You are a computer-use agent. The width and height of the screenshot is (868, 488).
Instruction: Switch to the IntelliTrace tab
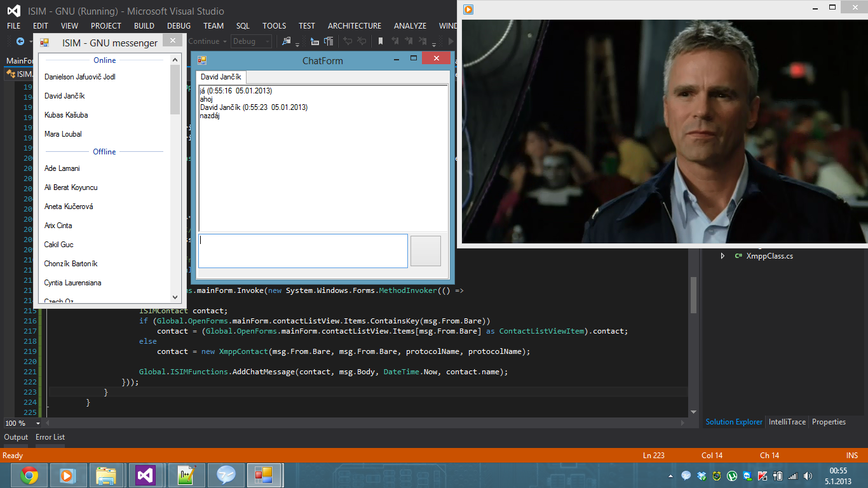(x=787, y=422)
